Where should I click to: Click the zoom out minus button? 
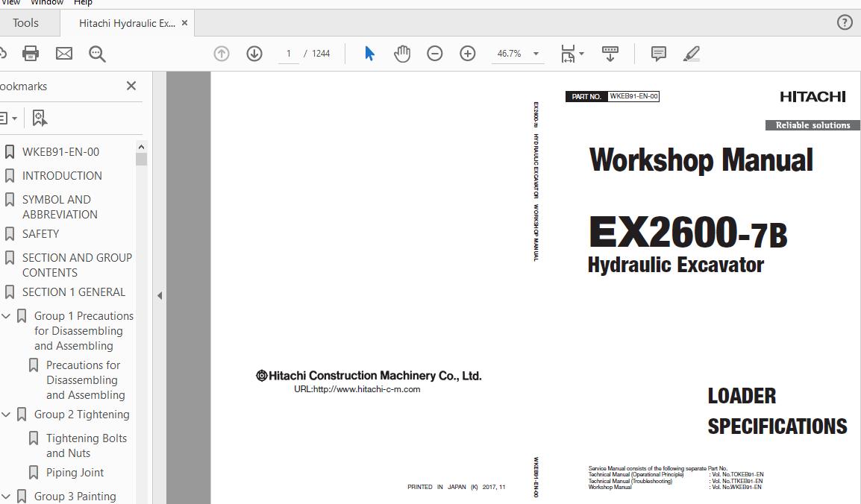[x=435, y=54]
